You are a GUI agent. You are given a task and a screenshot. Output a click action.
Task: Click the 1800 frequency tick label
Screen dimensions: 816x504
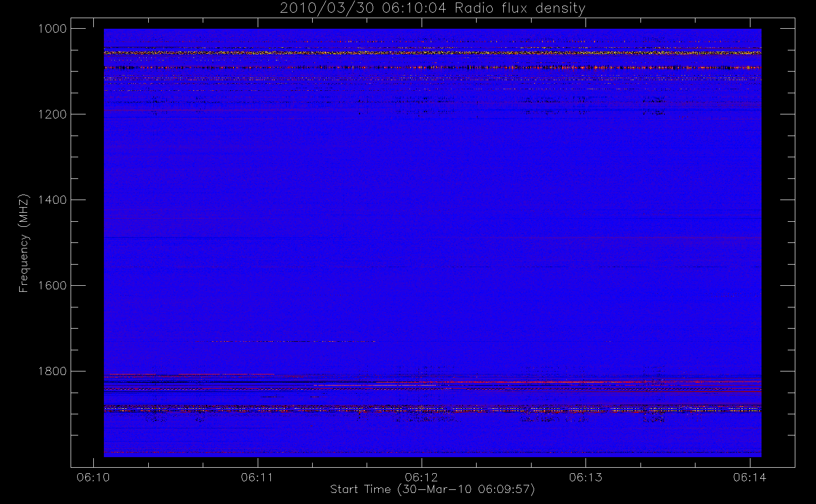52,371
